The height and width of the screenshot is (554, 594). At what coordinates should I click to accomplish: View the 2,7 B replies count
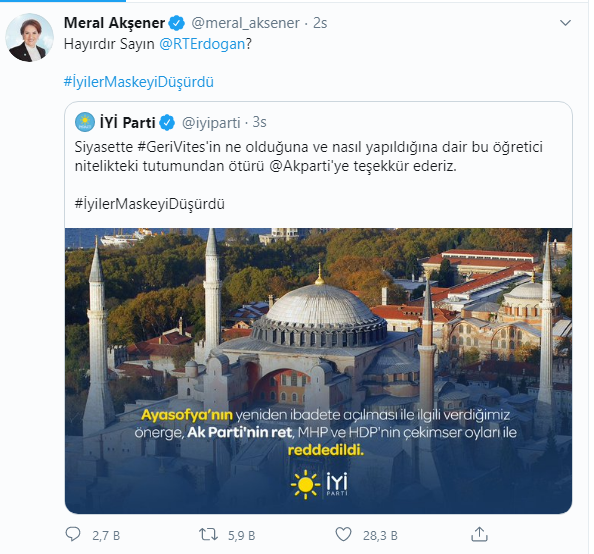point(106,535)
